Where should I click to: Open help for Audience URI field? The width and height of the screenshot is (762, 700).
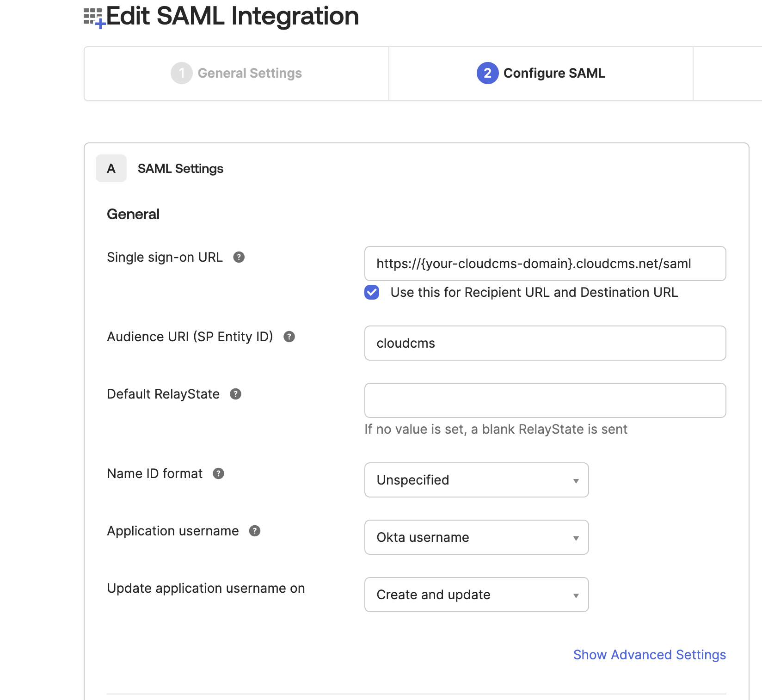(289, 337)
